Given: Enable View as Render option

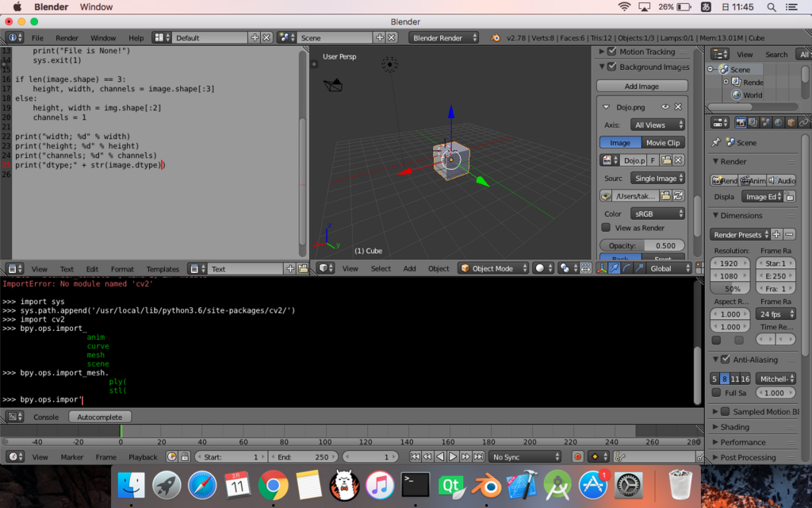Looking at the screenshot, I should 606,227.
